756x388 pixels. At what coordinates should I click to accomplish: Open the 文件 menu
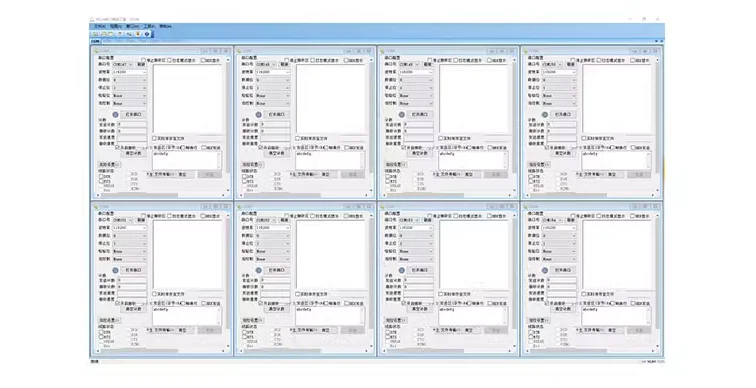[x=99, y=27]
